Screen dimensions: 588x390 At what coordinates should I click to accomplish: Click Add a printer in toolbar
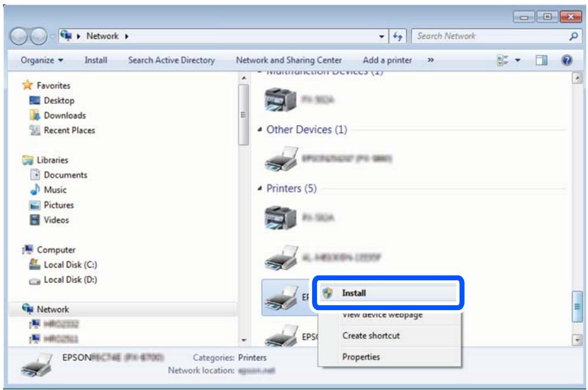click(x=387, y=60)
